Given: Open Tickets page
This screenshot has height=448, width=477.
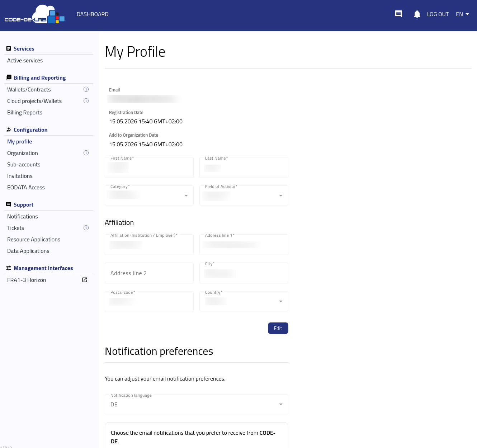Looking at the screenshot, I should point(16,228).
